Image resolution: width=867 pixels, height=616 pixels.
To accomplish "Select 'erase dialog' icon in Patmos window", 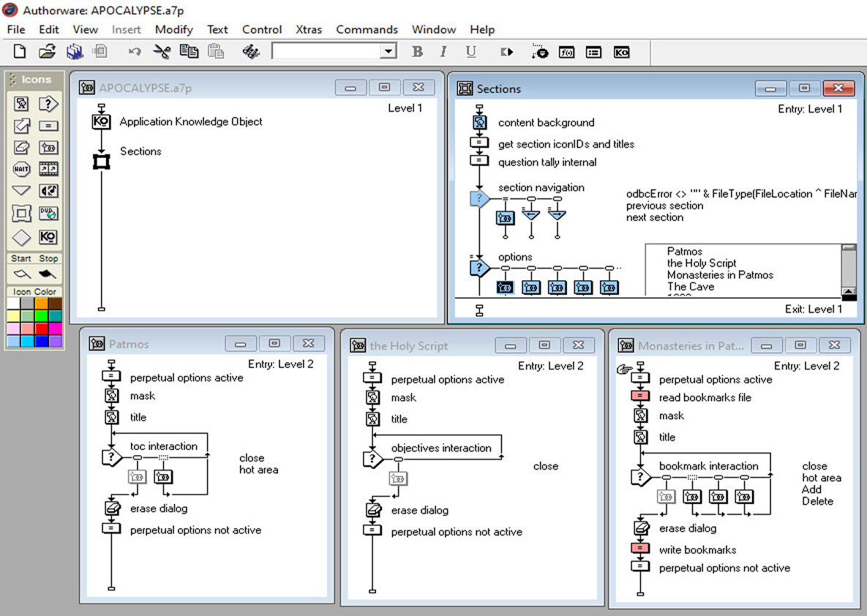I will point(112,508).
